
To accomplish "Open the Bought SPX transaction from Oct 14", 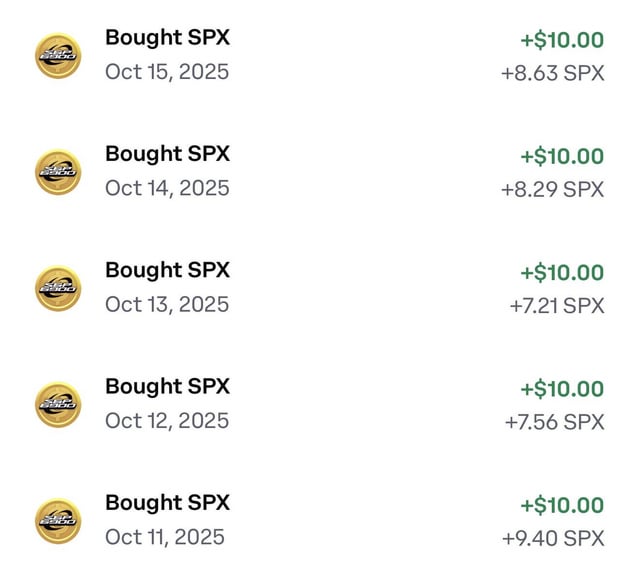I will click(x=167, y=154).
